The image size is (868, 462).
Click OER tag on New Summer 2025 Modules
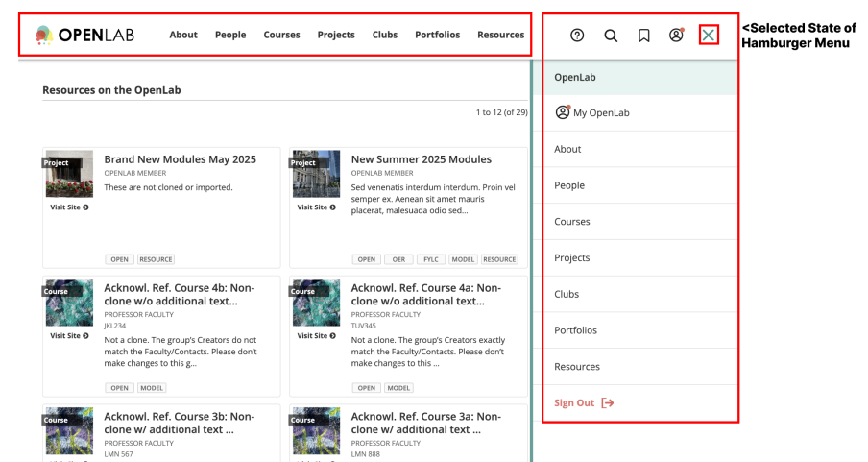pos(398,259)
